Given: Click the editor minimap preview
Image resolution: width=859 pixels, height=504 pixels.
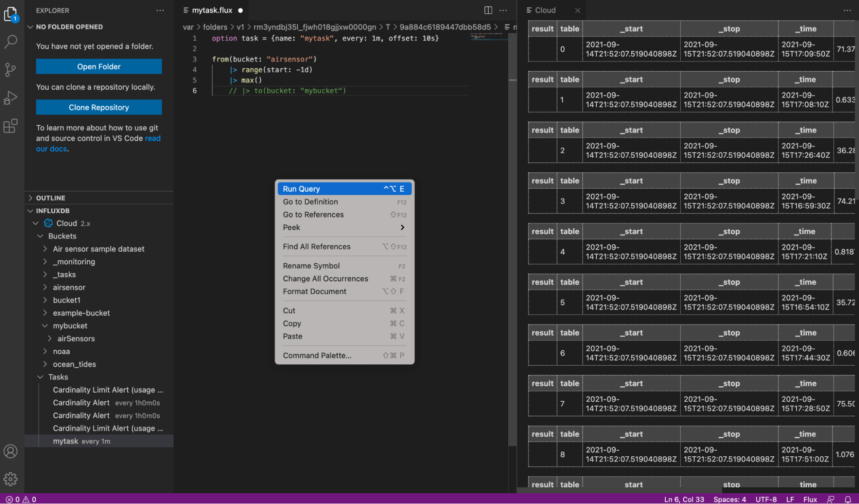Looking at the screenshot, I should (488, 38).
